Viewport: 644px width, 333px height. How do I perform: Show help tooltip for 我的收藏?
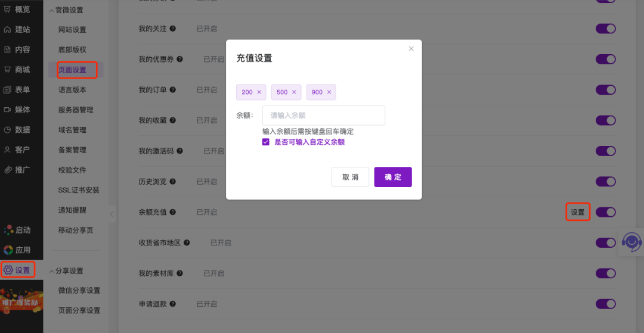coord(173,120)
